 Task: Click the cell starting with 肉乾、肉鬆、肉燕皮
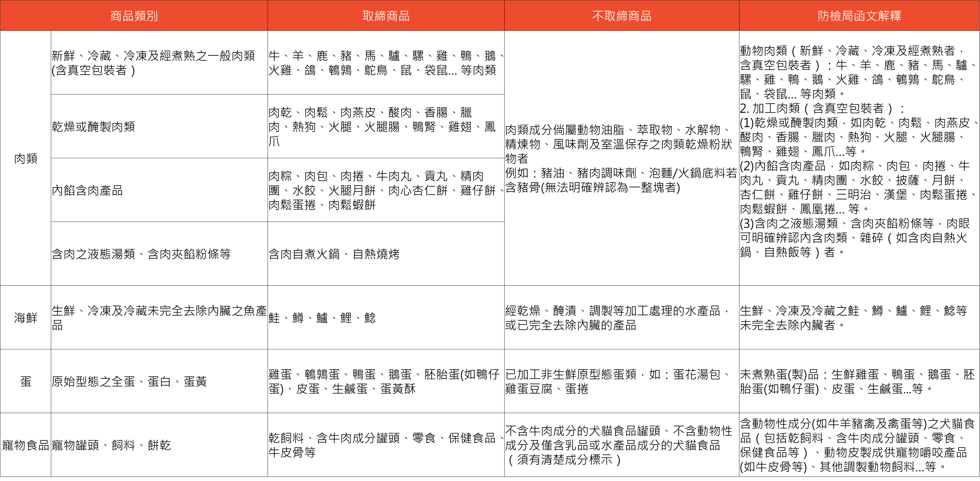click(386, 126)
